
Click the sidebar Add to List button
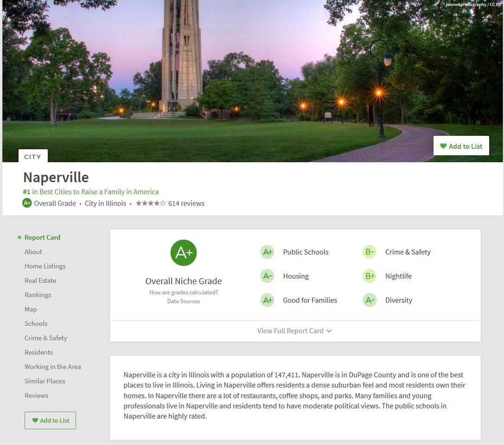click(x=50, y=420)
